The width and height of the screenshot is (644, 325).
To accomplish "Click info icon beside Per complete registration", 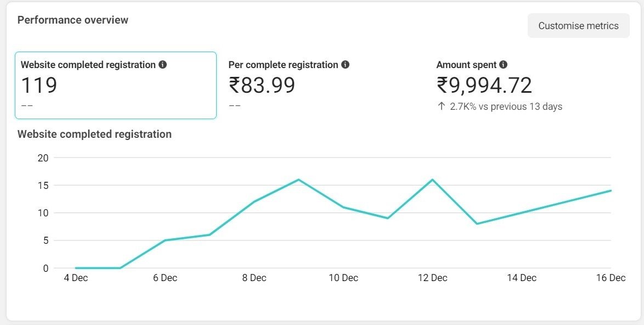I will (345, 65).
